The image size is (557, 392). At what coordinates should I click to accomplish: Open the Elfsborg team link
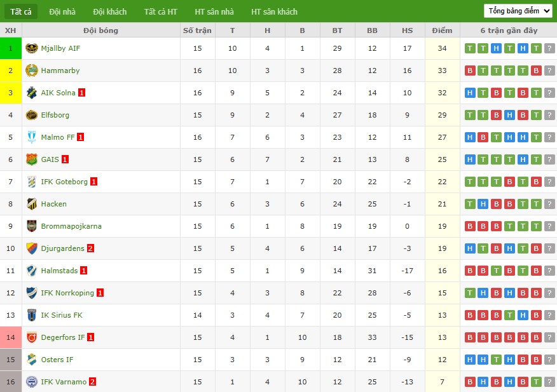[x=55, y=115]
